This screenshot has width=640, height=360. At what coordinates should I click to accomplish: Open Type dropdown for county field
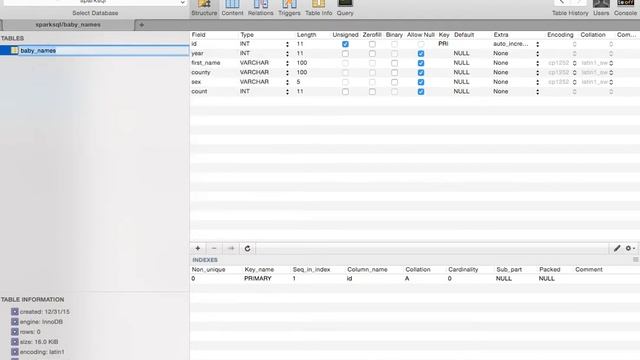tap(287, 73)
